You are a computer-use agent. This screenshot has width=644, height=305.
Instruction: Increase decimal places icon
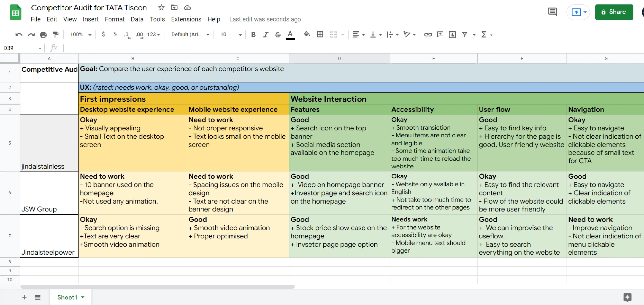point(139,35)
